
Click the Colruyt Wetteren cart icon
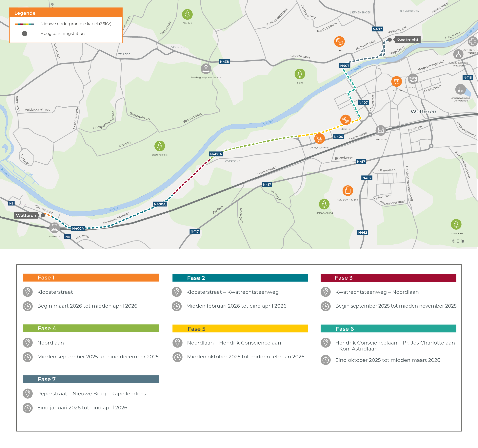(x=319, y=139)
